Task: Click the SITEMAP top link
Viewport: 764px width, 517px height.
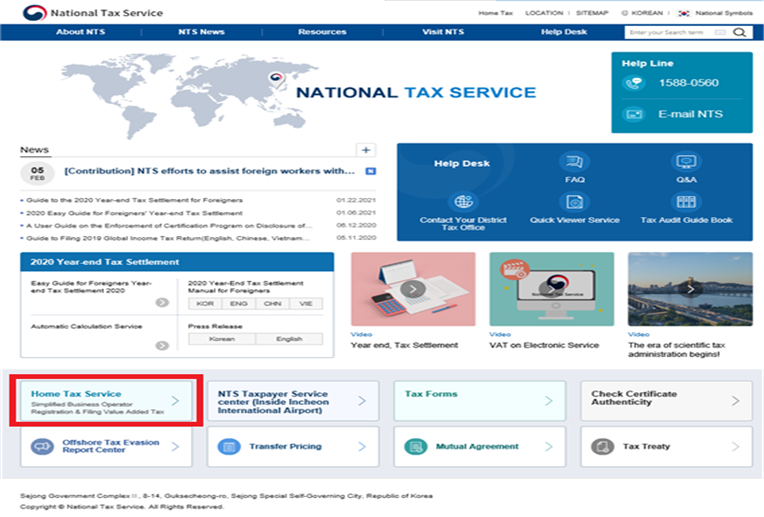Action: coord(592,13)
